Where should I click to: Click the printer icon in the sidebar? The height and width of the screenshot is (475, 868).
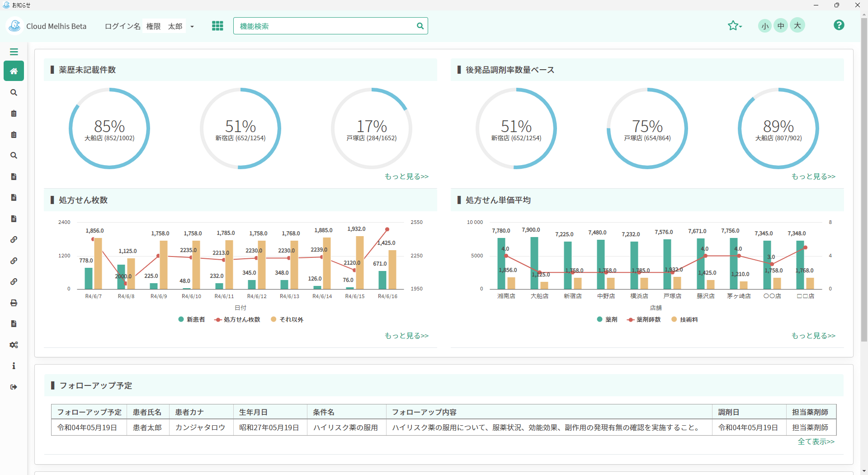click(14, 303)
